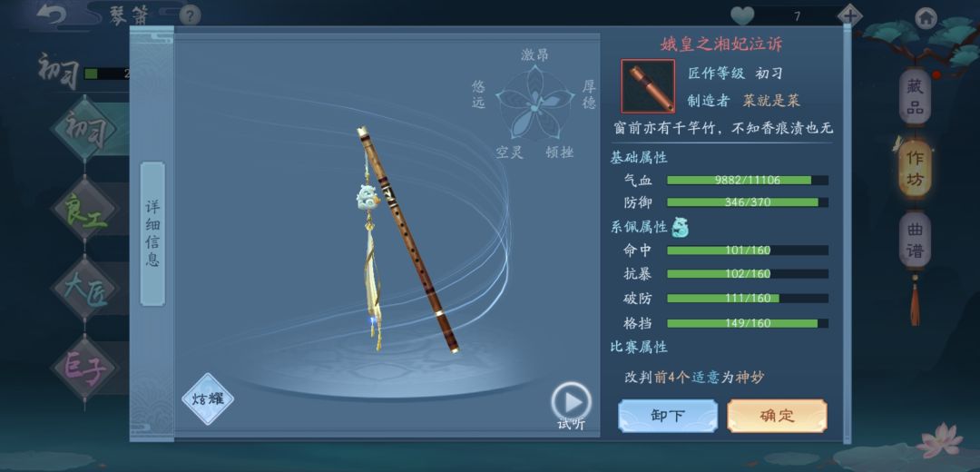Open the 藏品 lantern tab
Image resolution: width=980 pixels, height=472 pixels.
click(915, 98)
